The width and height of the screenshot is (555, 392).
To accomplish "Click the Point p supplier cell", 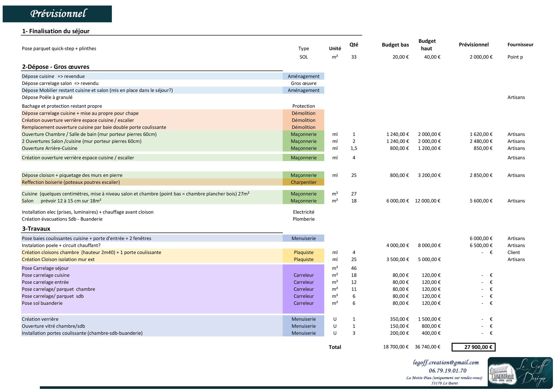I will (515, 57).
